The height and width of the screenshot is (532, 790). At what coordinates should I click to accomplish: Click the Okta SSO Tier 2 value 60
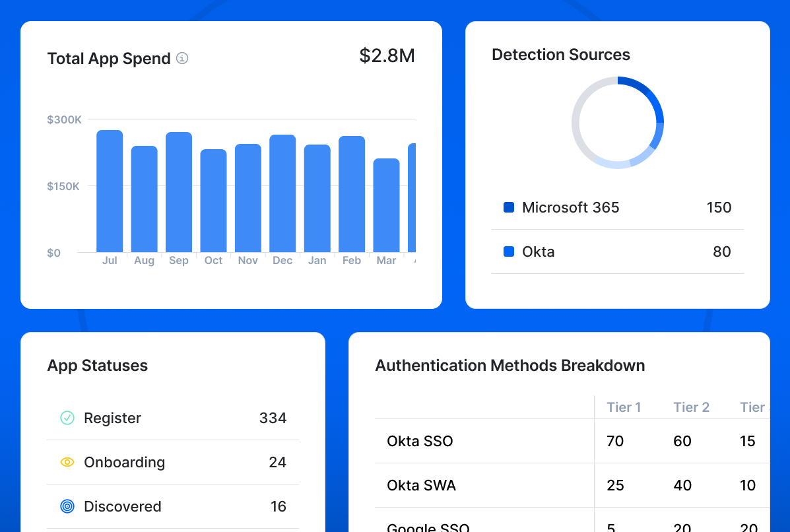[682, 441]
